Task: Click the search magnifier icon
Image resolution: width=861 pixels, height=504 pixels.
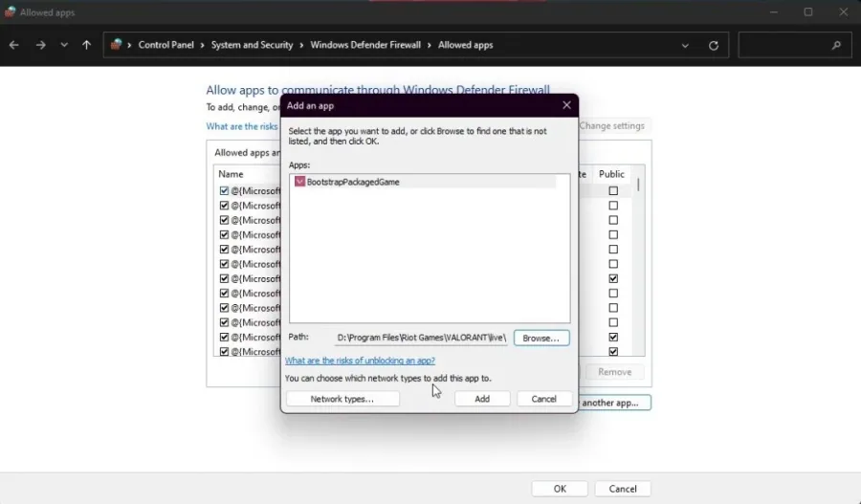Action: [x=836, y=45]
